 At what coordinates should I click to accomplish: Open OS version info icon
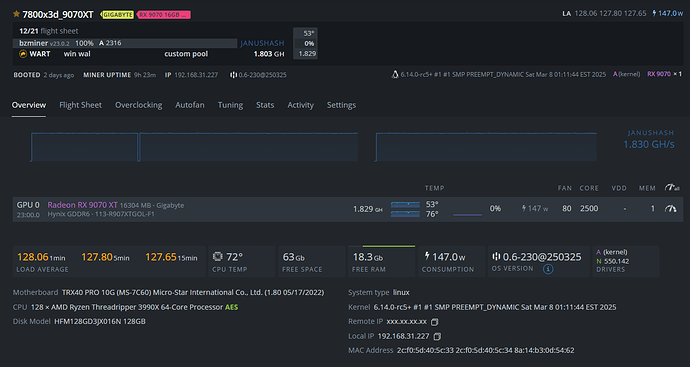pos(548,269)
